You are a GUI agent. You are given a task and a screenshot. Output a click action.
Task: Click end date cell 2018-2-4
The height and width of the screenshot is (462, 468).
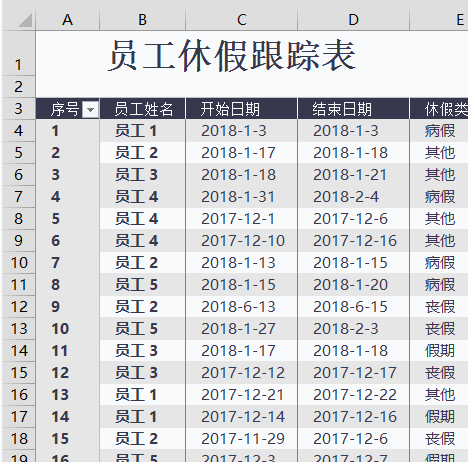tap(354, 197)
